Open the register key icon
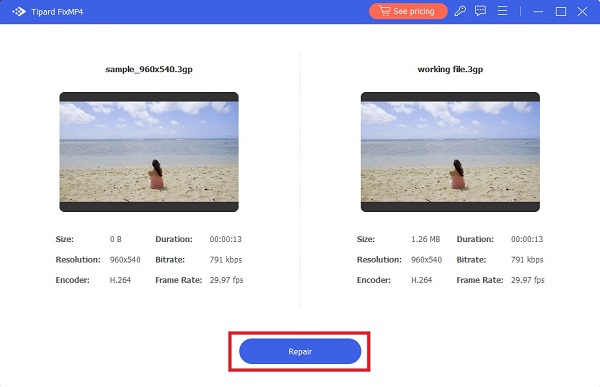 click(x=460, y=11)
